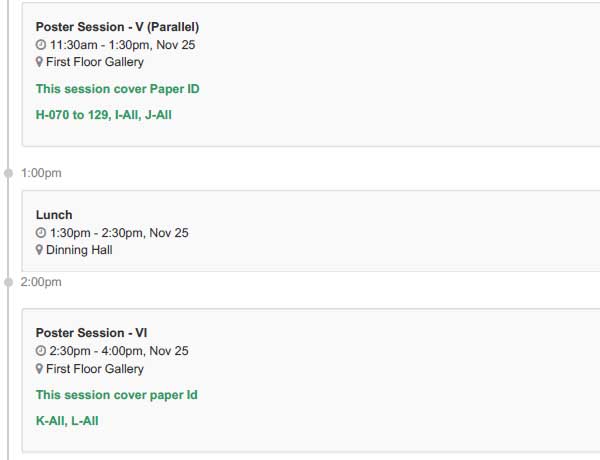Select the 2:00pm timeline dot
The height and width of the screenshot is (460, 600).
8,282
